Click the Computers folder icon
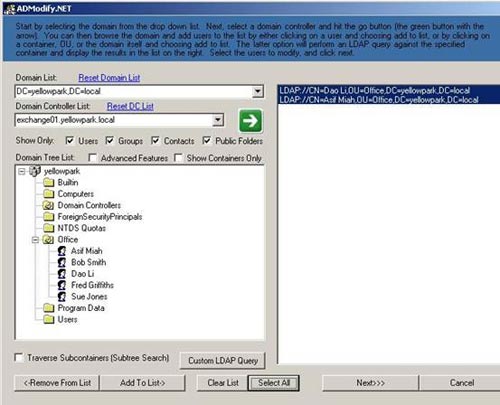Viewport: 500px width, 405px height. coord(49,194)
